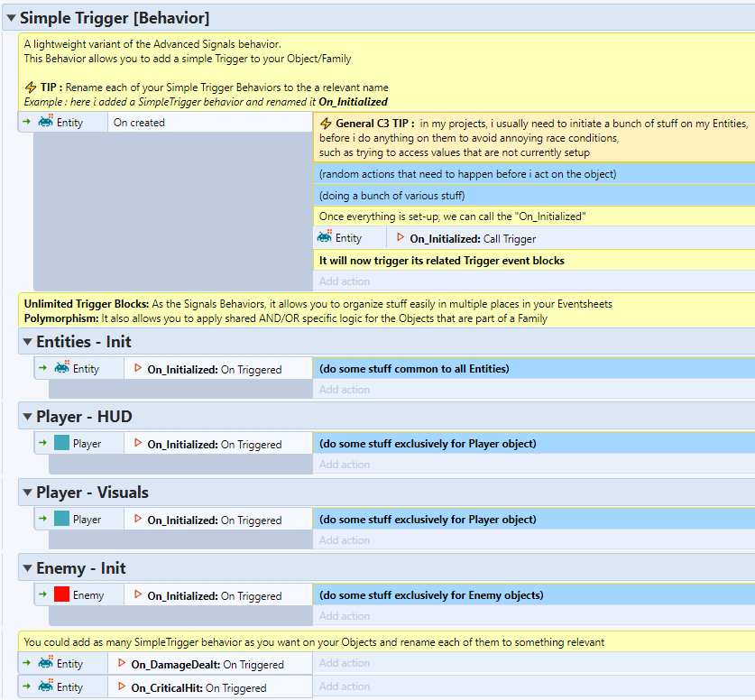Select the 'Once everything is set-up' comment
755x700 pixels.
pos(534,216)
